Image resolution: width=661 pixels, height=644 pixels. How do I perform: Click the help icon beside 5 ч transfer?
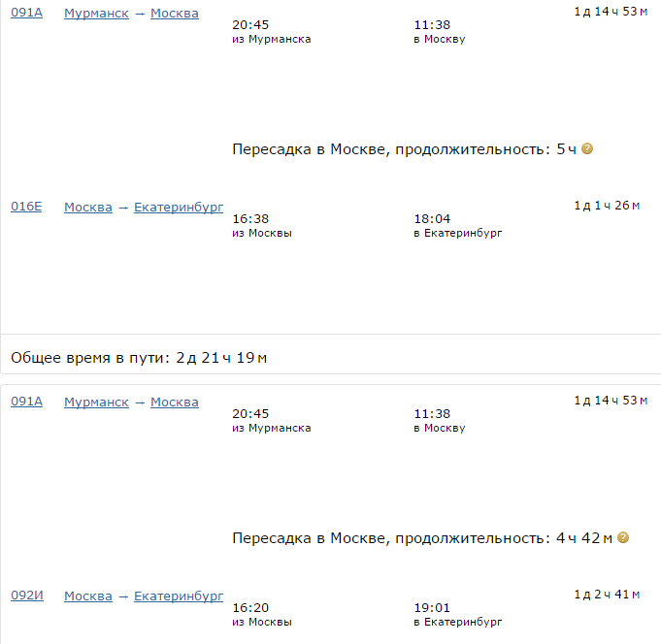(x=587, y=149)
